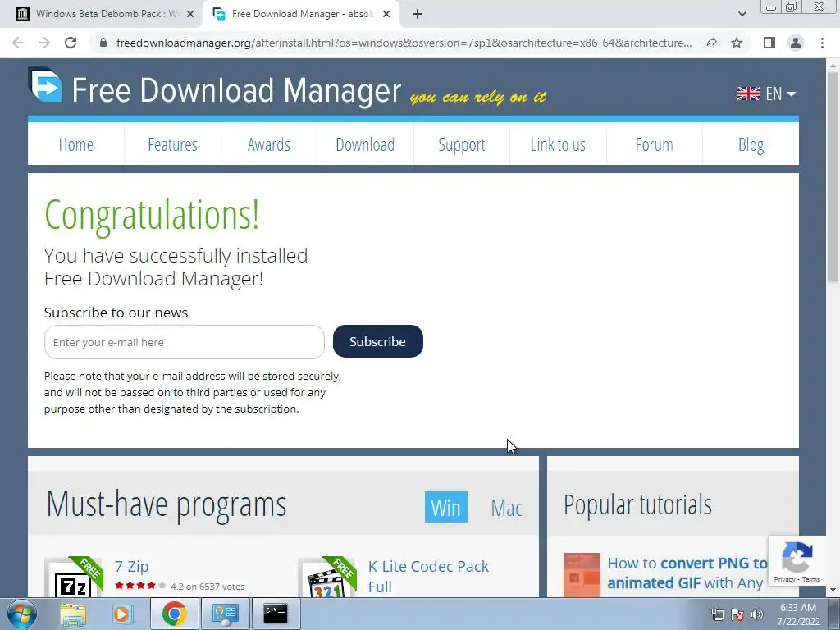Click the volume speaker tray icon
This screenshot has width=840, height=630.
(x=757, y=614)
